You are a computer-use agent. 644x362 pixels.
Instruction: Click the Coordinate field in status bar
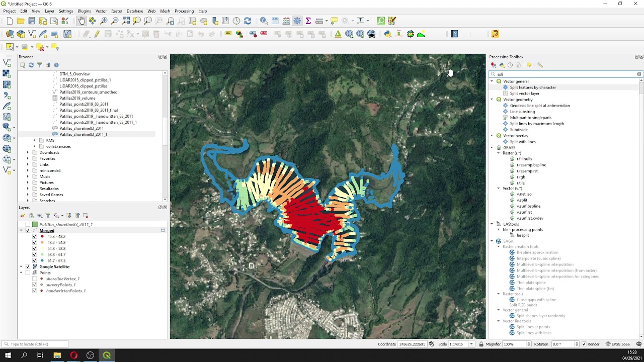pyautogui.click(x=413, y=344)
